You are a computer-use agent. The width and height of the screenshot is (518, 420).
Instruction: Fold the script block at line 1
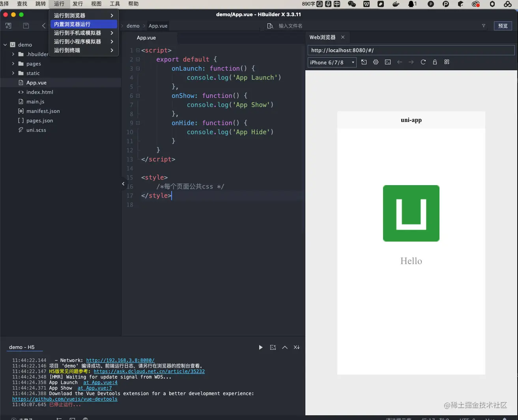point(138,50)
